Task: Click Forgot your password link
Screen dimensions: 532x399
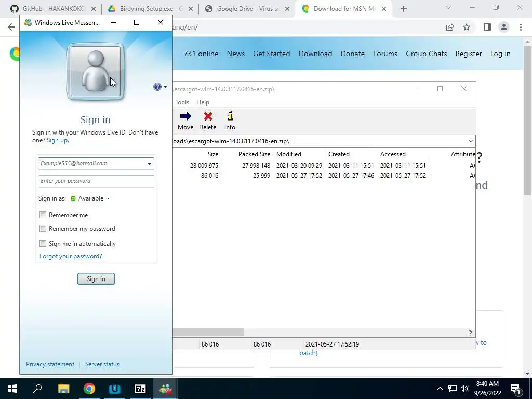Action: [x=71, y=256]
